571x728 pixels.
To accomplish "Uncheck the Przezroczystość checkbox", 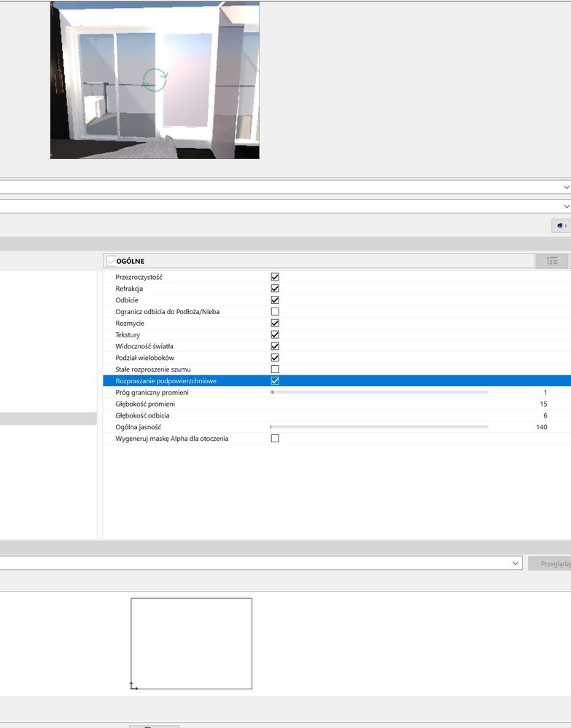I will point(275,277).
